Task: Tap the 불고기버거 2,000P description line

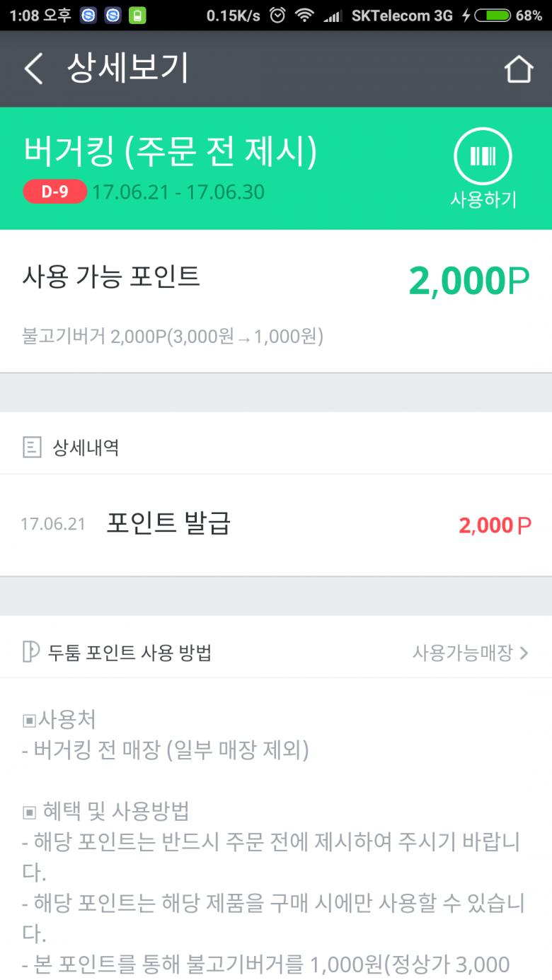Action: click(x=173, y=337)
